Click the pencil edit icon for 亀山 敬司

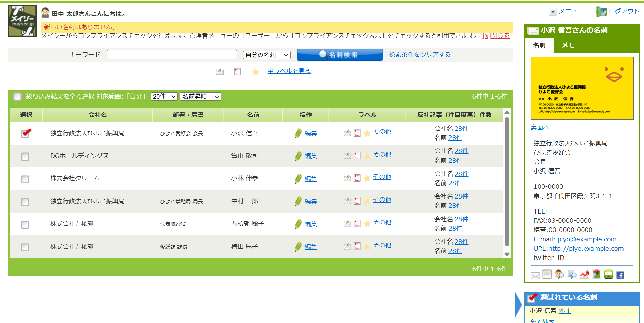pos(298,156)
